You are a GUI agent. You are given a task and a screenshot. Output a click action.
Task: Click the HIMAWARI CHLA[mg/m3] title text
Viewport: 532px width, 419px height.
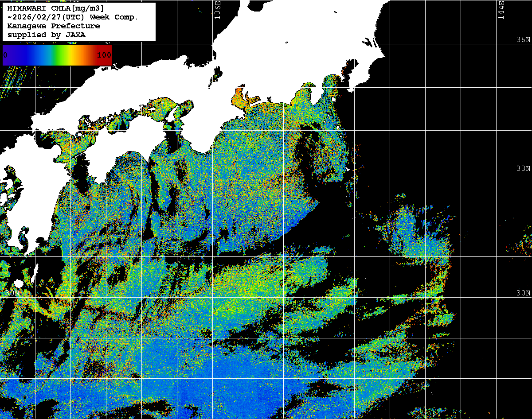55,8
